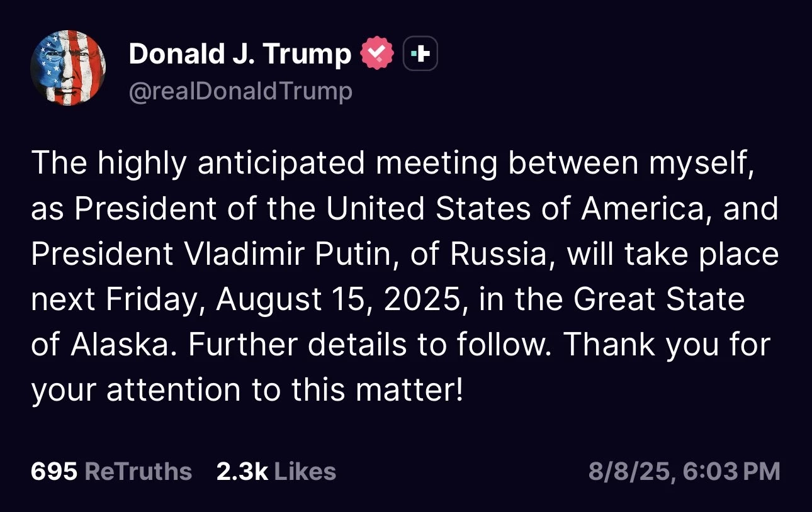Click "your attention to this matter!" line
This screenshot has width=812, height=512.
[247, 391]
